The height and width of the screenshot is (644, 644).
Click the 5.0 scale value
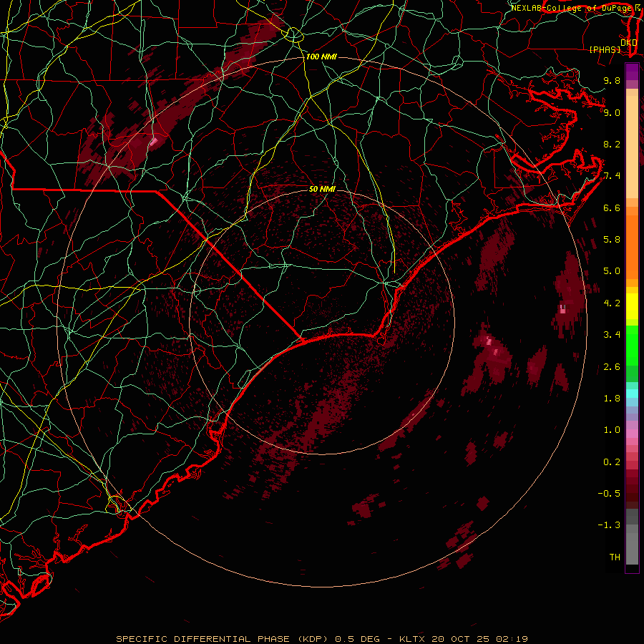pos(612,271)
